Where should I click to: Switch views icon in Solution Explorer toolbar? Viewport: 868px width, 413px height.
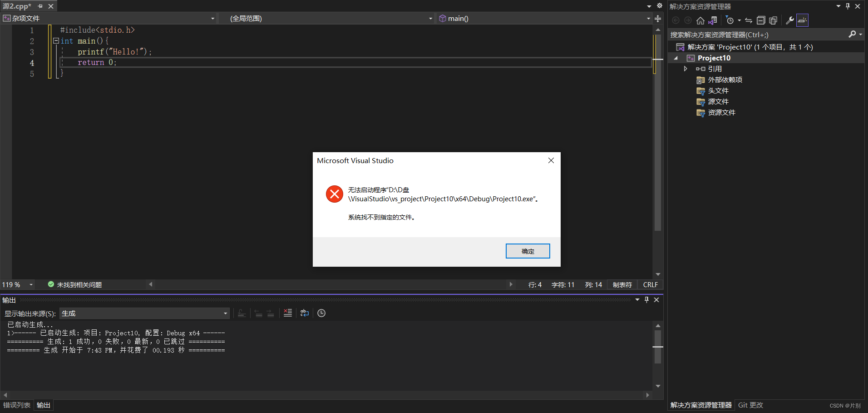coord(713,20)
